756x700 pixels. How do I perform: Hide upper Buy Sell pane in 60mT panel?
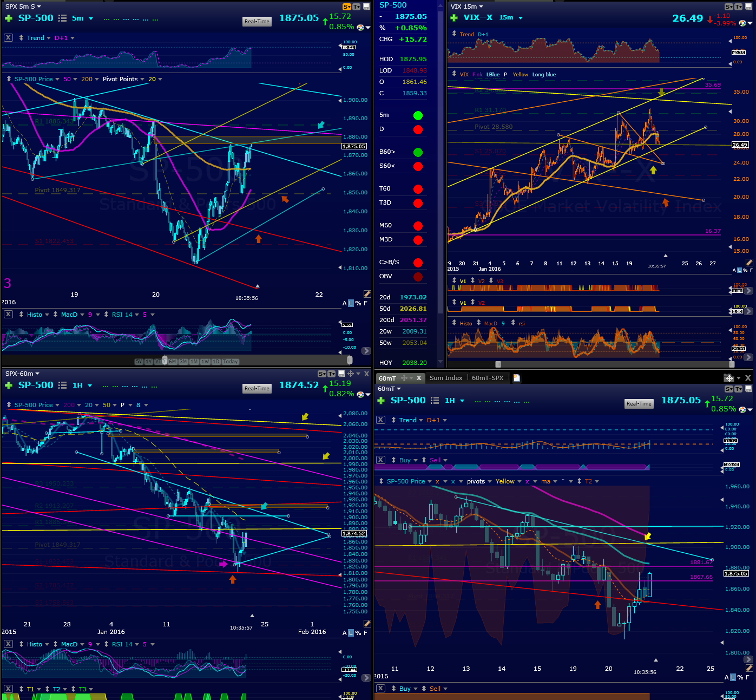381,460
